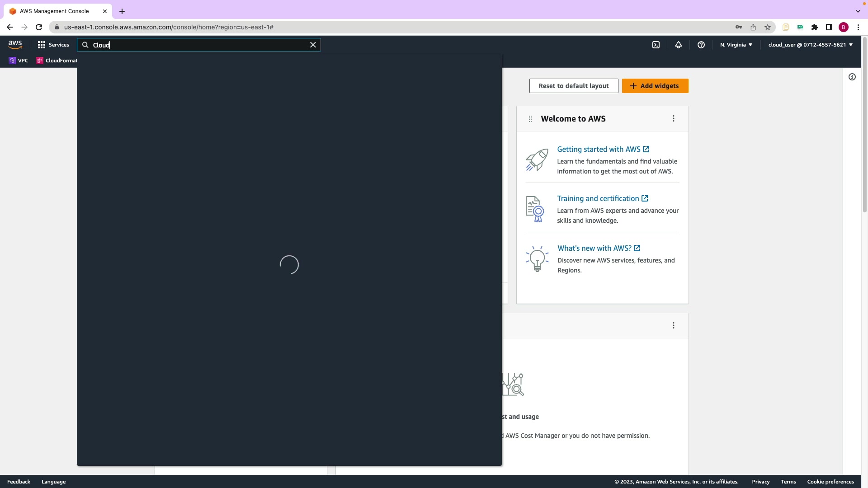Open Training and certification link
868x488 pixels.
598,198
